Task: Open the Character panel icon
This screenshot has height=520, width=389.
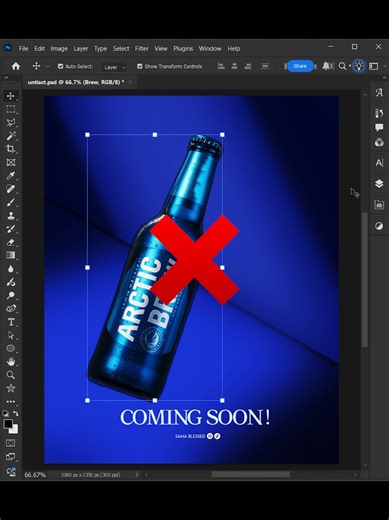Action: click(x=379, y=163)
